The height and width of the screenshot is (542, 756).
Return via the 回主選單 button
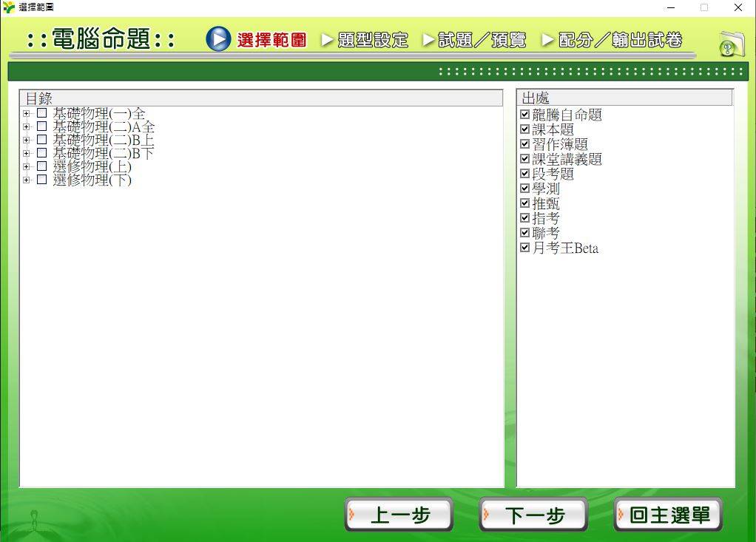[x=668, y=515]
